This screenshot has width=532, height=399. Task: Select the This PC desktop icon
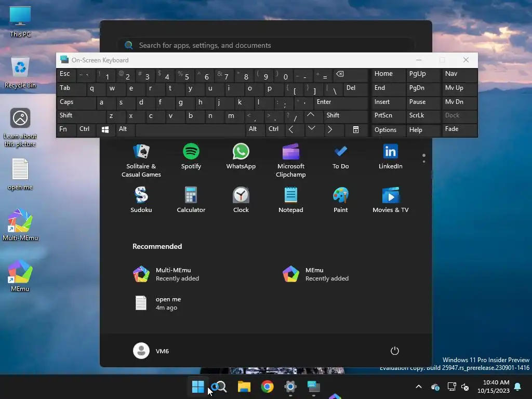point(20,21)
